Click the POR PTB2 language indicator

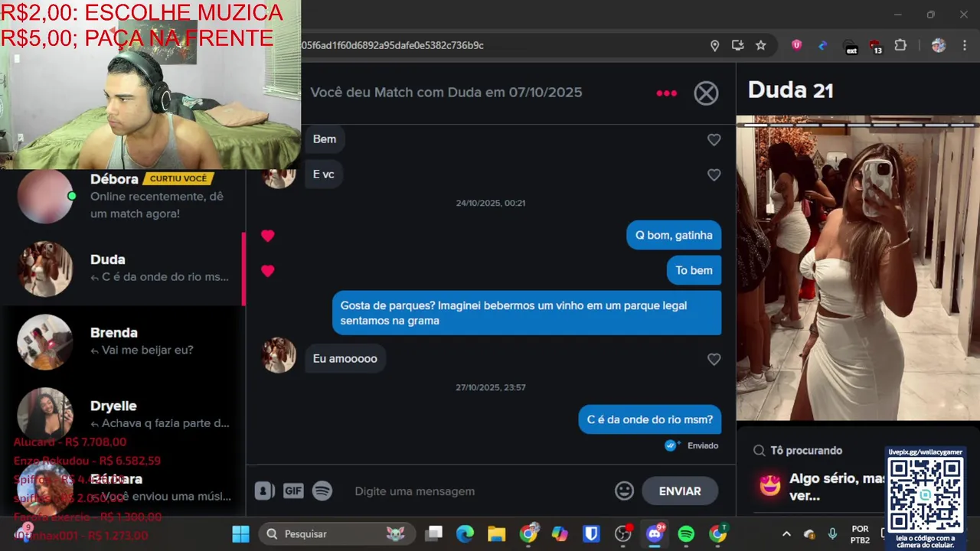(x=860, y=534)
